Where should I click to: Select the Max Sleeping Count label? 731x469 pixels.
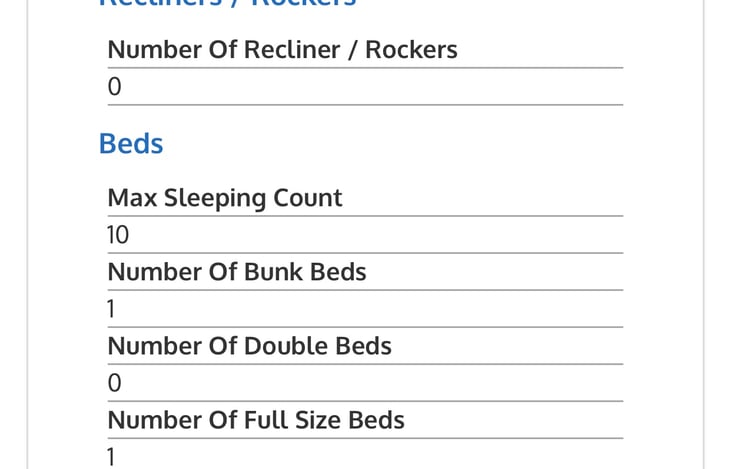pos(225,198)
